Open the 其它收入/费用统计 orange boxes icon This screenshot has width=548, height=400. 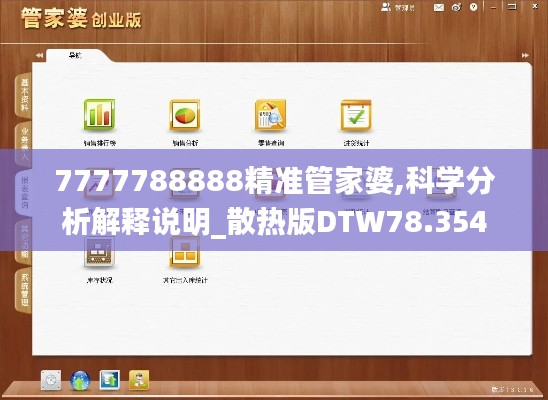tap(185, 252)
